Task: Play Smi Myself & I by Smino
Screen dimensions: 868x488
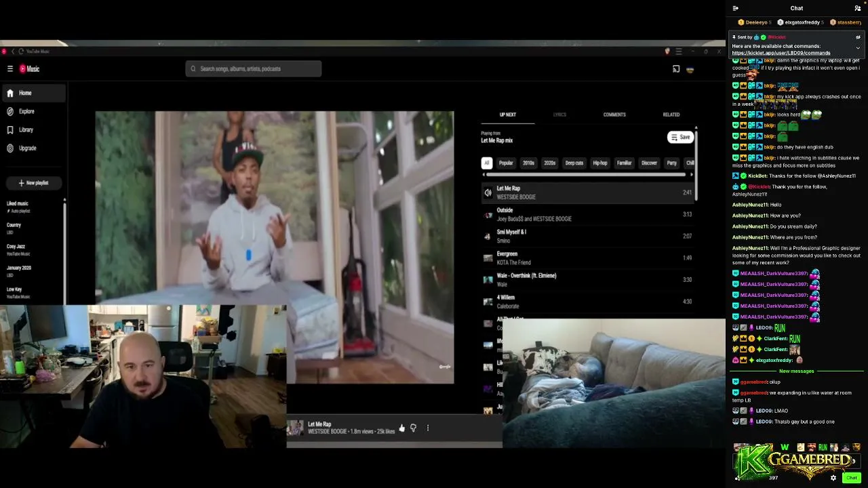Action: pyautogui.click(x=587, y=236)
